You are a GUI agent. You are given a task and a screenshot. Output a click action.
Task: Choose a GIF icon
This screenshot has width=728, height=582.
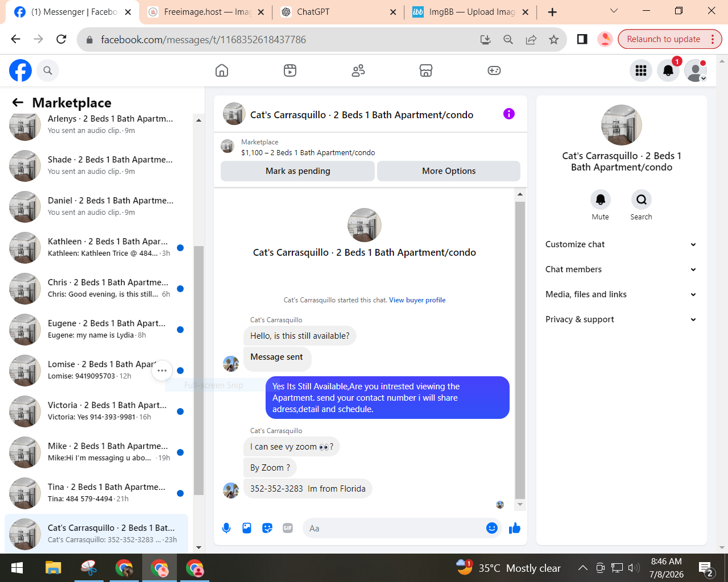[x=288, y=528]
